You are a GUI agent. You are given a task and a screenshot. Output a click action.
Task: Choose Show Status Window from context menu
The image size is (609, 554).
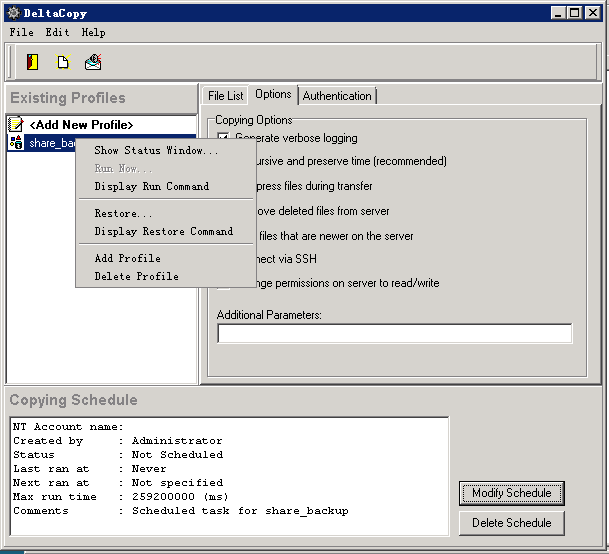point(156,151)
